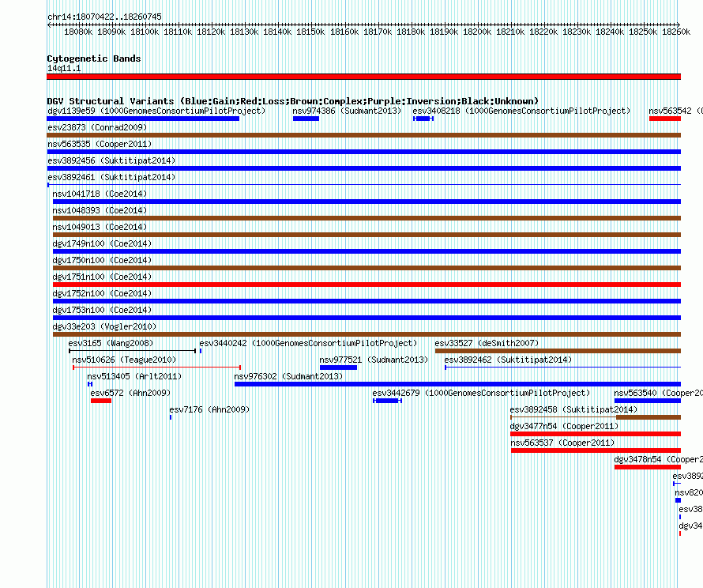The image size is (703, 588).
Task: Select the nsv974386 (Sudmant2013) blue bar
Action: pos(306,119)
